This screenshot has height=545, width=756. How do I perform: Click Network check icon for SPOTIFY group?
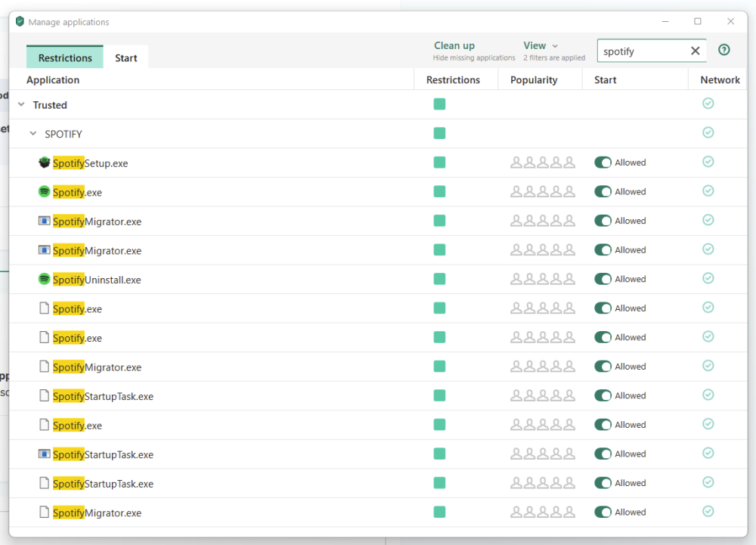point(708,132)
